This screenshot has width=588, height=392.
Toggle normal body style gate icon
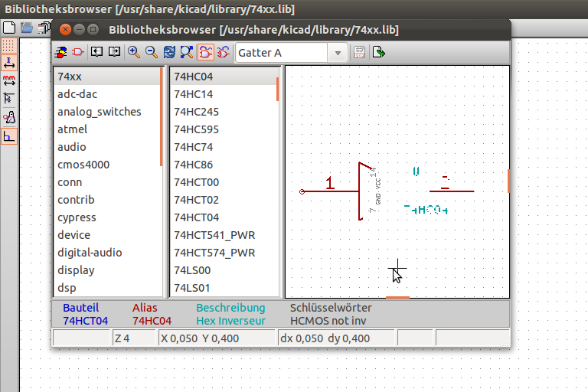[x=205, y=53]
